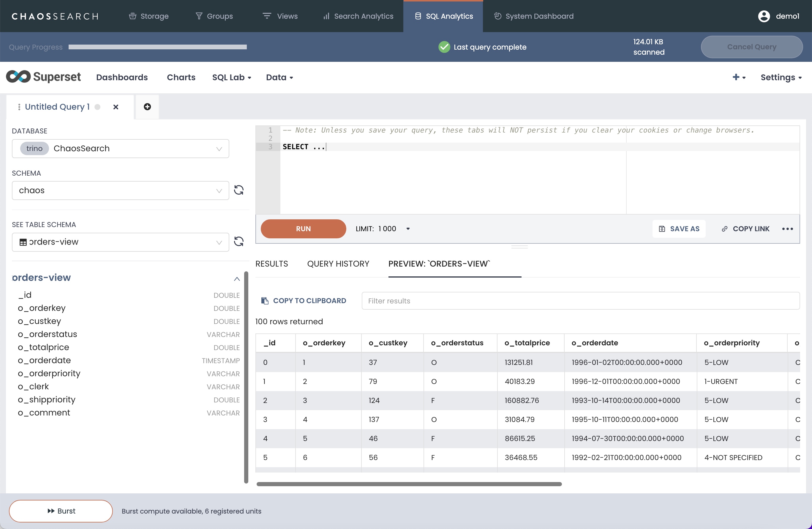Open the three-dots query options menu
The height and width of the screenshot is (529, 812).
(787, 229)
